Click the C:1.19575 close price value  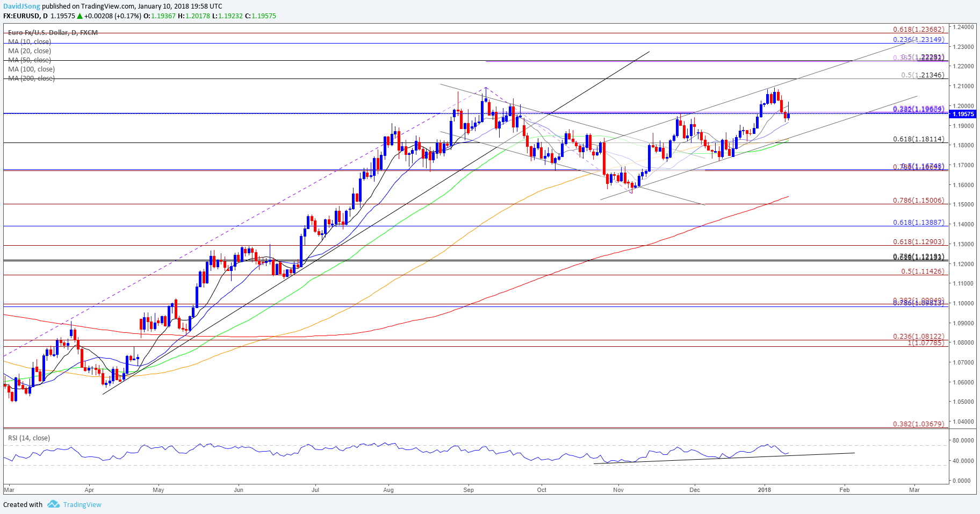[x=261, y=16]
